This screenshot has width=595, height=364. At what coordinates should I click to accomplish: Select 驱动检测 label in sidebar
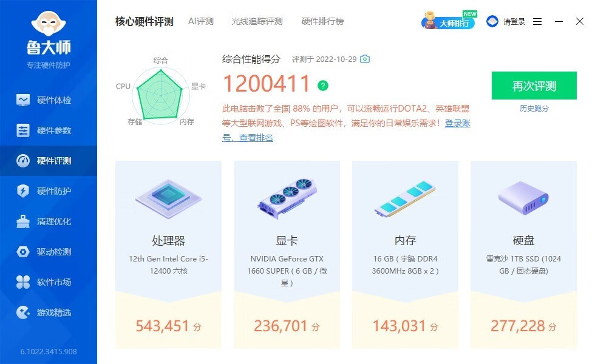tap(54, 252)
